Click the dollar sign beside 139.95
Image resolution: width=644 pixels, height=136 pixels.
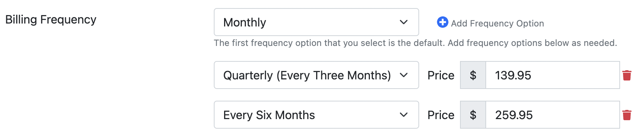pyautogui.click(x=473, y=75)
